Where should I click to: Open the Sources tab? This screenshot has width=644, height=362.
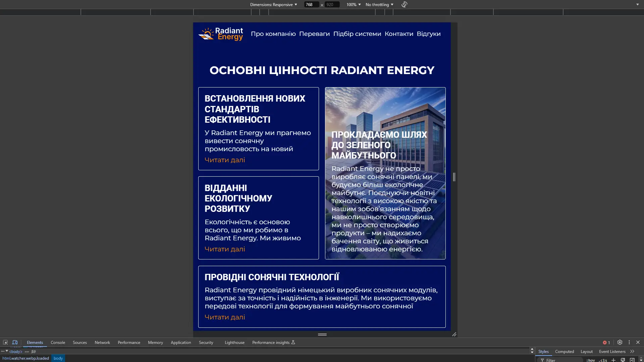pos(80,342)
